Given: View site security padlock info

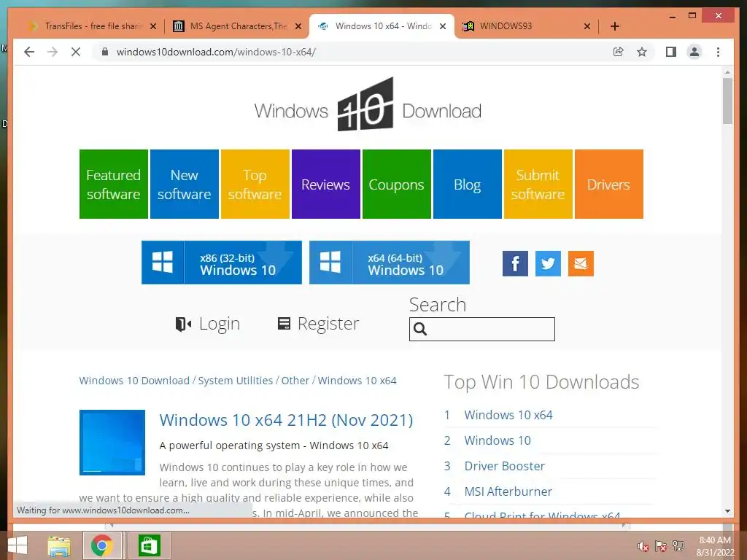Looking at the screenshot, I should (x=105, y=52).
